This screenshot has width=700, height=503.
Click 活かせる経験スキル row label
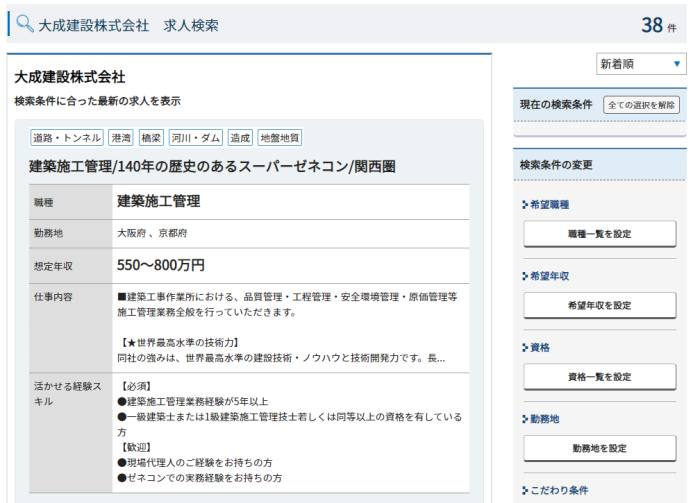click(67, 394)
